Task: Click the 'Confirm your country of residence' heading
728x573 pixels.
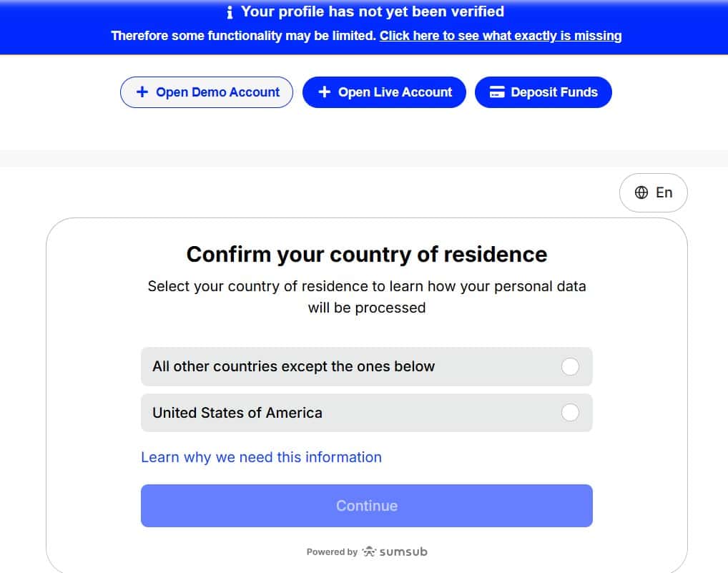Action: tap(366, 254)
